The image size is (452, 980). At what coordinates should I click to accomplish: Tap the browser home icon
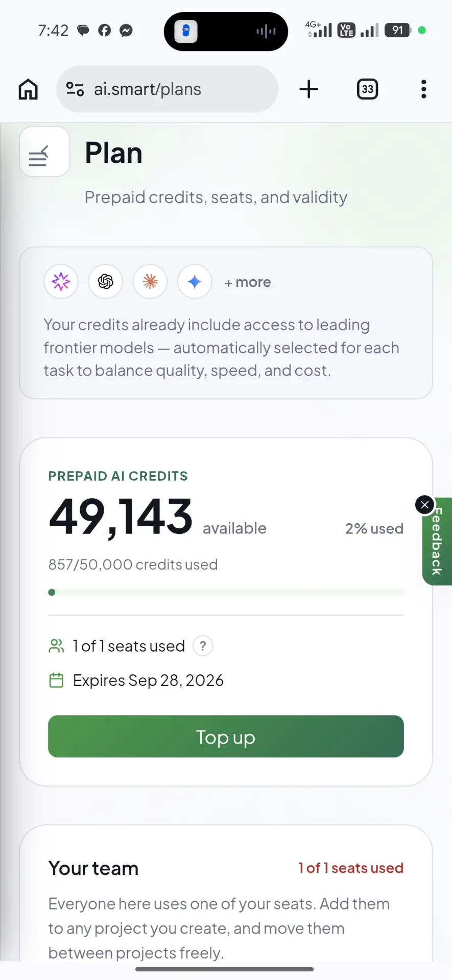(28, 89)
